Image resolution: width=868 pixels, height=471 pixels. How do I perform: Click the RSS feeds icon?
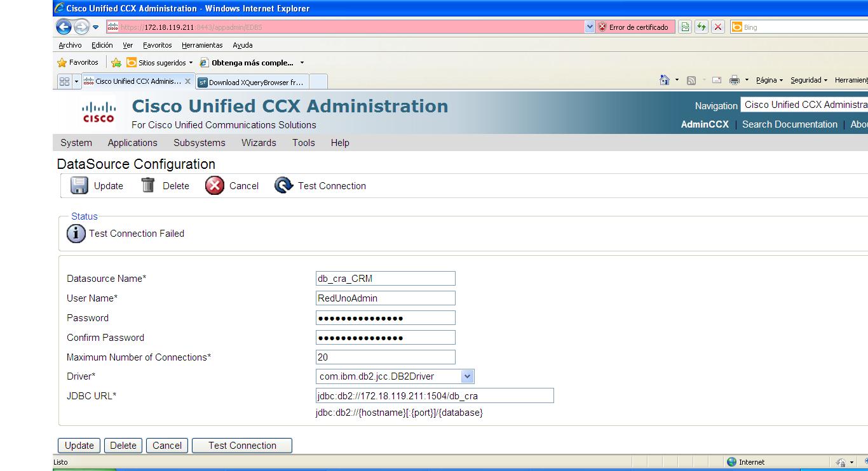[x=691, y=80]
